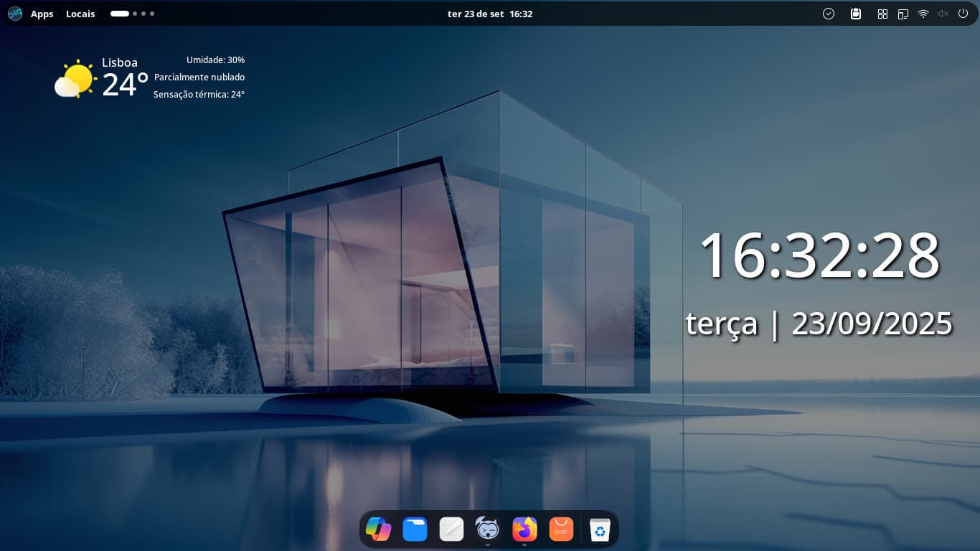This screenshot has width=980, height=551.
Task: Open the Apps menu
Action: pyautogui.click(x=42, y=14)
